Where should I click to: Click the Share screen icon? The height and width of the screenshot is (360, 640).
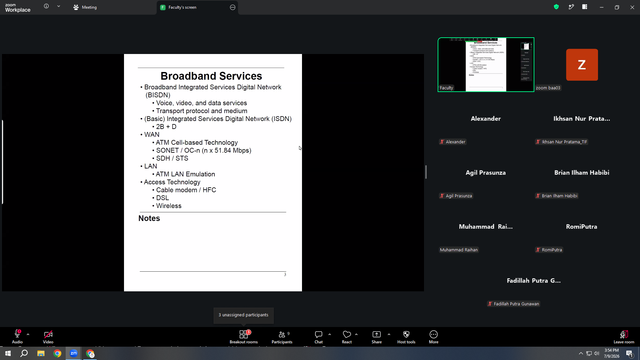click(376, 334)
